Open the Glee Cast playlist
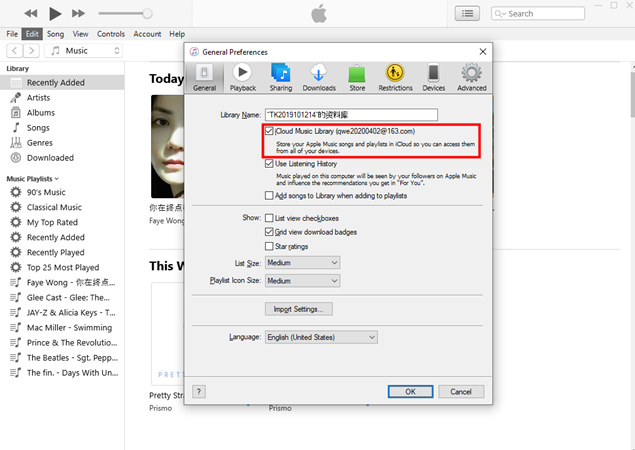This screenshot has height=450, width=635. click(x=62, y=297)
